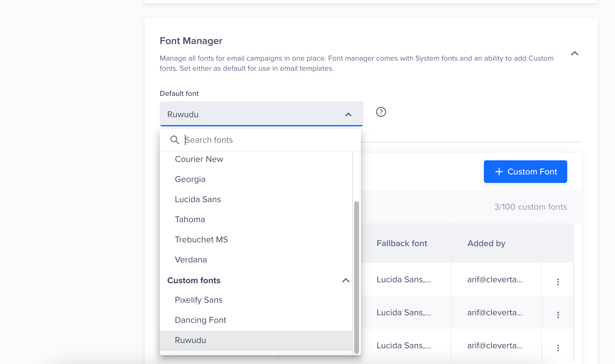The image size is (615, 364).
Task: Click arif@cleverta... in the first row
Action: tap(495, 279)
